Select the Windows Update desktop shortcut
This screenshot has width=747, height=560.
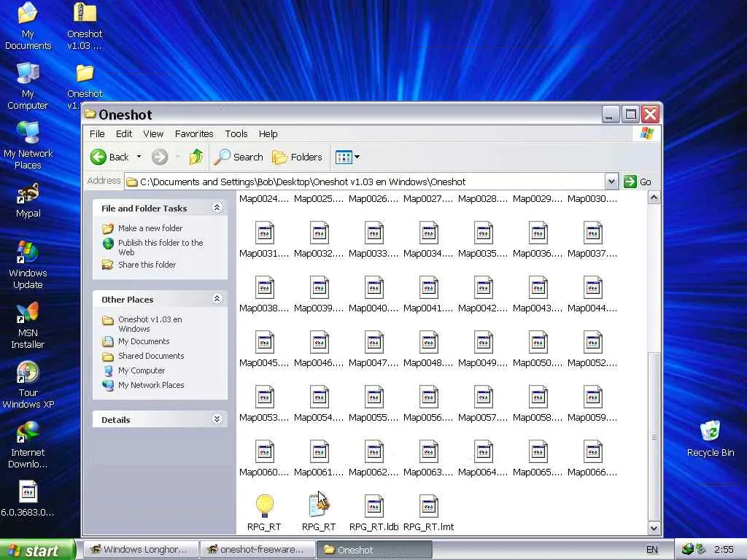click(28, 265)
